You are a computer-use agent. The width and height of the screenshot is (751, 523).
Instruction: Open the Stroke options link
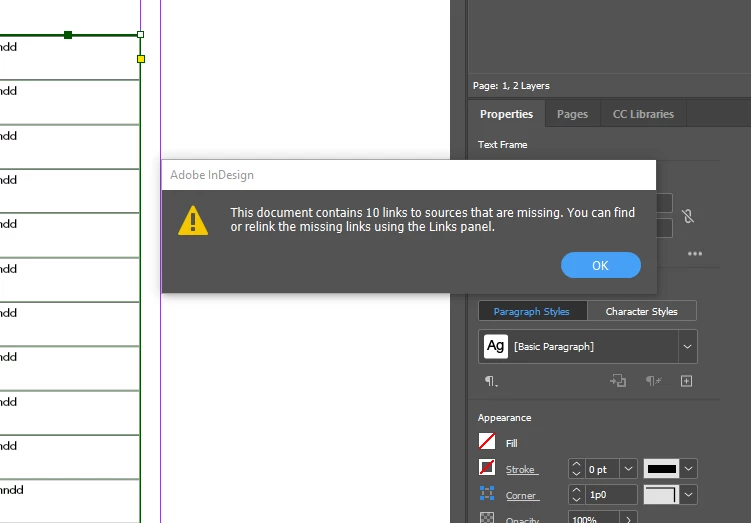coord(521,470)
